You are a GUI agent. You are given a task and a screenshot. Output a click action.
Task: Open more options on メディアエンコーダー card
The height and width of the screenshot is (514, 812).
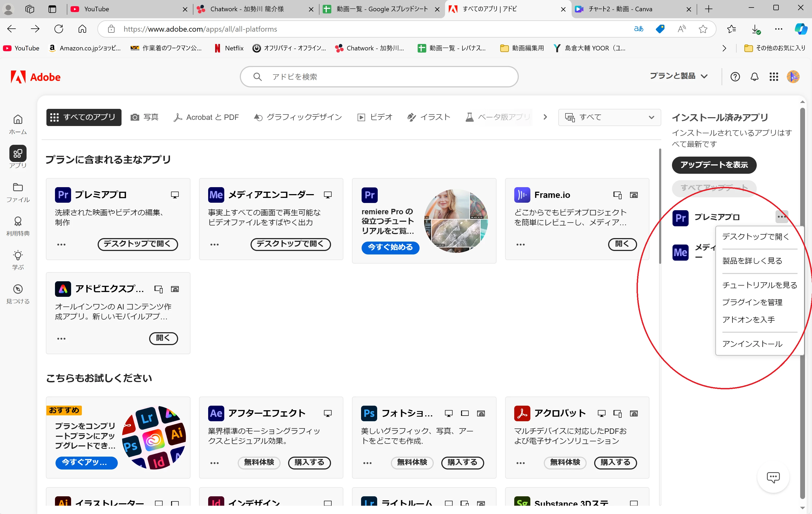pyautogui.click(x=214, y=245)
